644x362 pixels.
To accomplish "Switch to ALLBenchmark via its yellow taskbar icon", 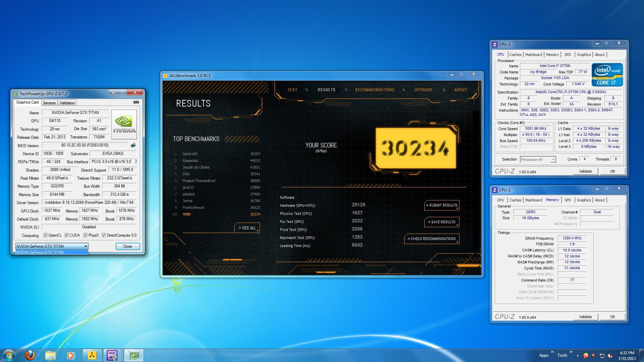I will (x=92, y=355).
